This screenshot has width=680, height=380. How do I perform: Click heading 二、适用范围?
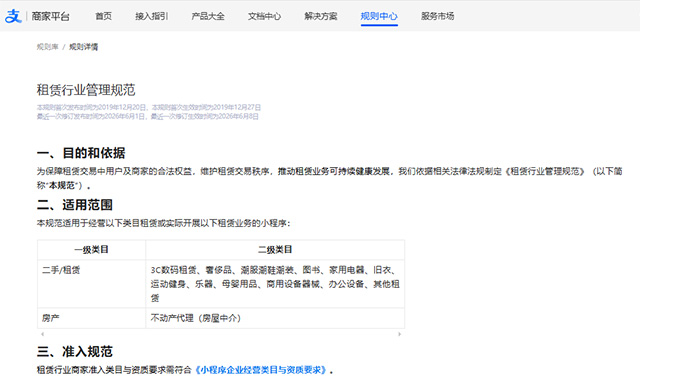(x=75, y=205)
